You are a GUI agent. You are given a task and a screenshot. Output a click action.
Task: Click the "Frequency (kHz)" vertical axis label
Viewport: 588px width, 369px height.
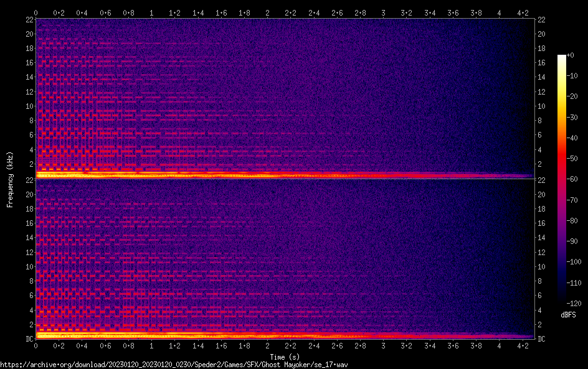tap(10, 179)
